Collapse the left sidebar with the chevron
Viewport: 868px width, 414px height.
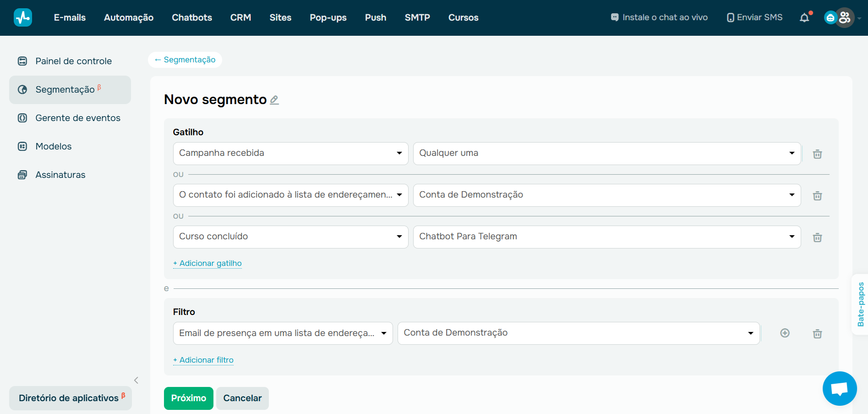pyautogui.click(x=136, y=380)
